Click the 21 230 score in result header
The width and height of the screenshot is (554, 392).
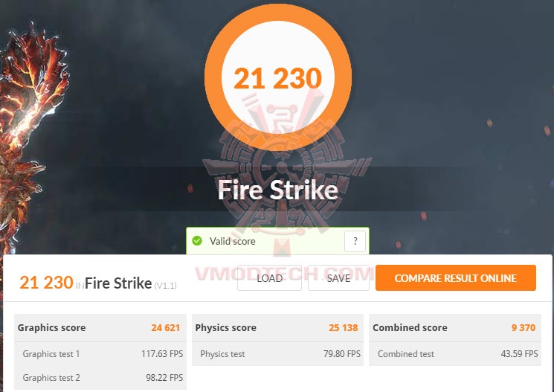coord(46,283)
